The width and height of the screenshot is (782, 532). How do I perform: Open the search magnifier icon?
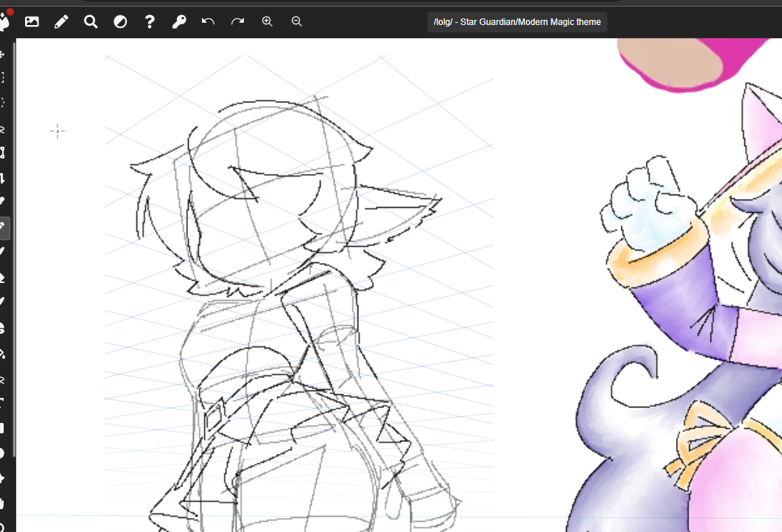pyautogui.click(x=91, y=21)
